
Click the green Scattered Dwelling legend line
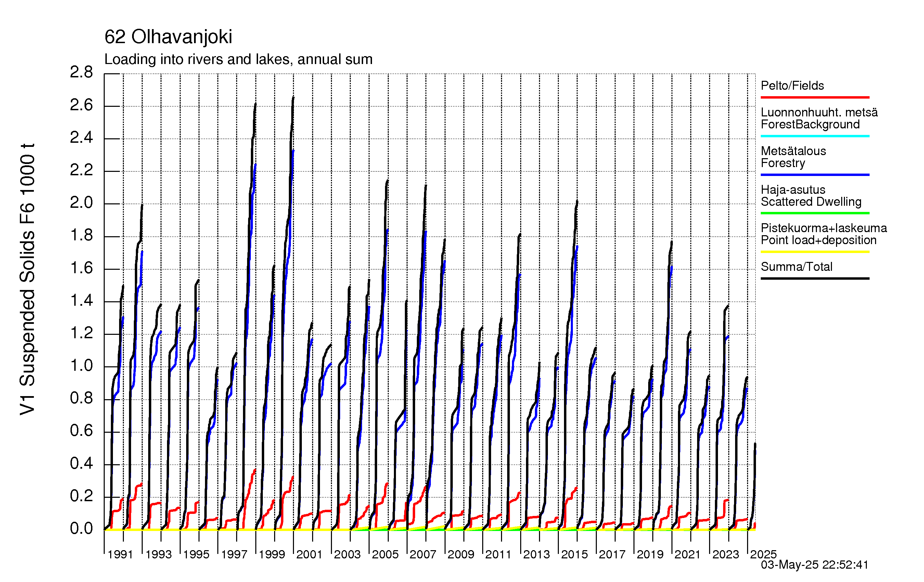coord(814,213)
